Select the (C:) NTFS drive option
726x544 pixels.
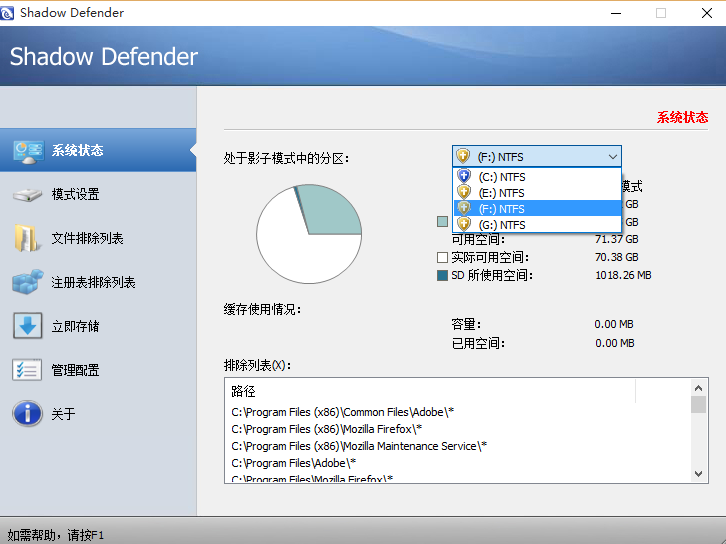(x=501, y=177)
